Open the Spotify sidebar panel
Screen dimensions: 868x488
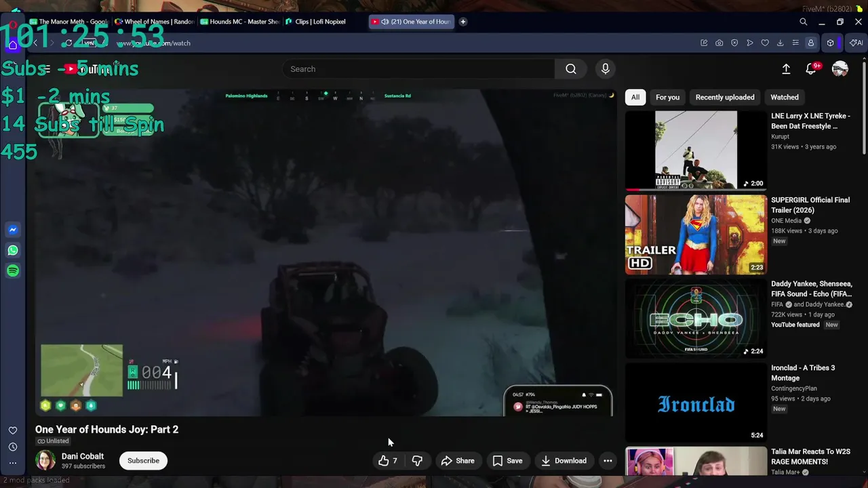tap(12, 270)
